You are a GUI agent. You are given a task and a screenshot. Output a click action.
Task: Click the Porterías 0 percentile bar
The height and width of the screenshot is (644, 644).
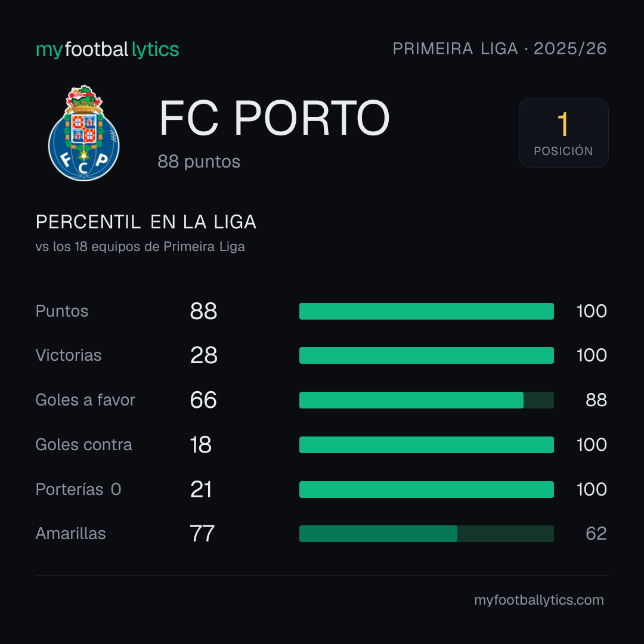pos(426,490)
